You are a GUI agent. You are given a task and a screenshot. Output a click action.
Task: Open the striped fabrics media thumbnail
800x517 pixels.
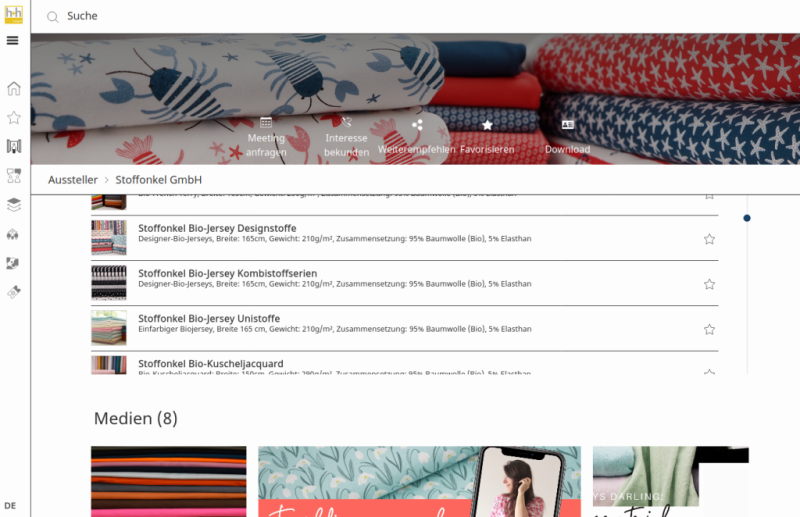[168, 481]
